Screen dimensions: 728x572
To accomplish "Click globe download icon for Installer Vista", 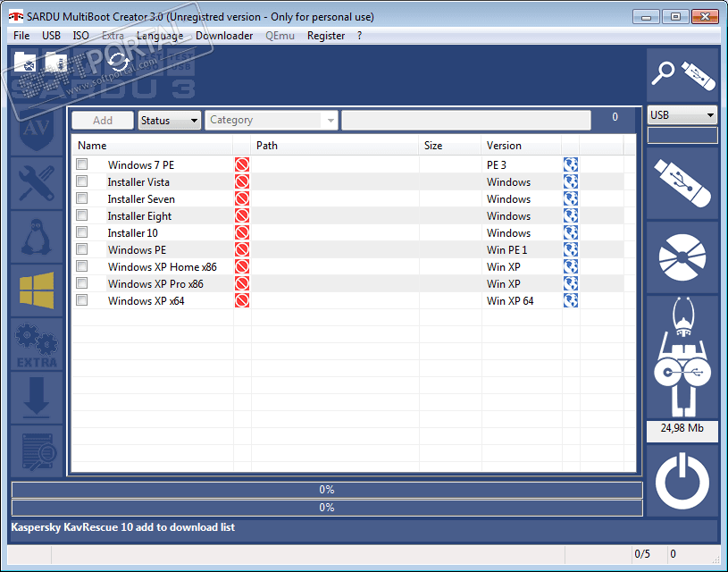I will [571, 181].
